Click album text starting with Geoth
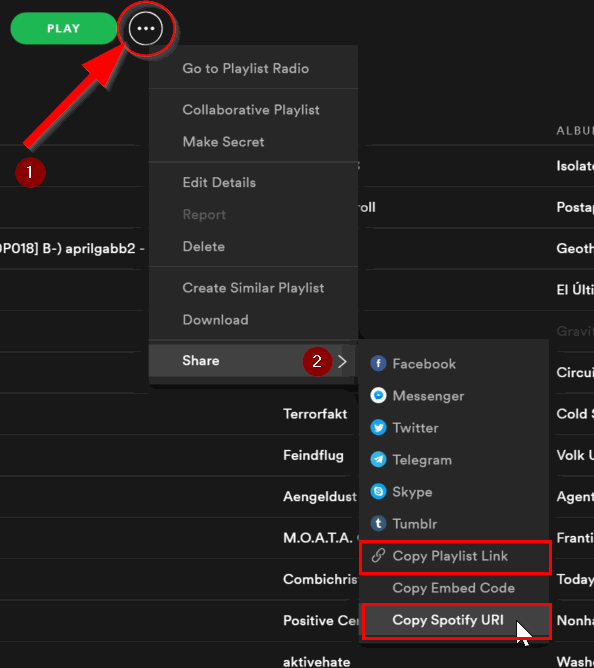The width and height of the screenshot is (594, 668). [x=575, y=248]
